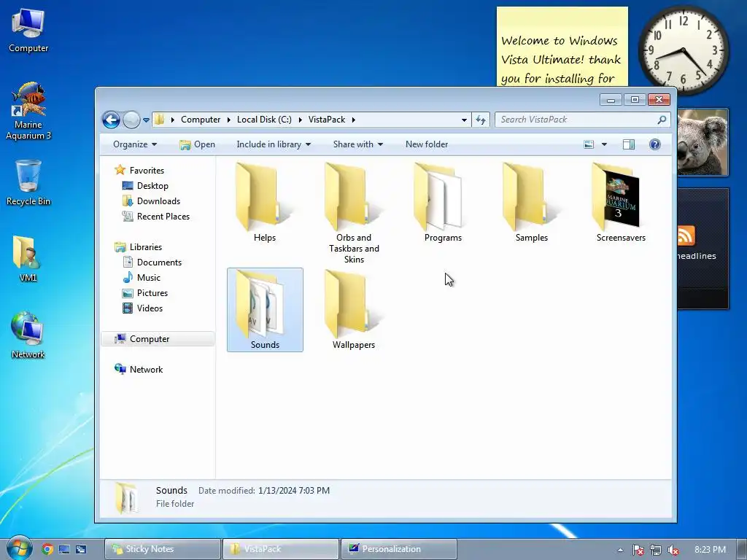Click the muted volume tray icon
This screenshot has height=560, width=747.
[x=673, y=550]
